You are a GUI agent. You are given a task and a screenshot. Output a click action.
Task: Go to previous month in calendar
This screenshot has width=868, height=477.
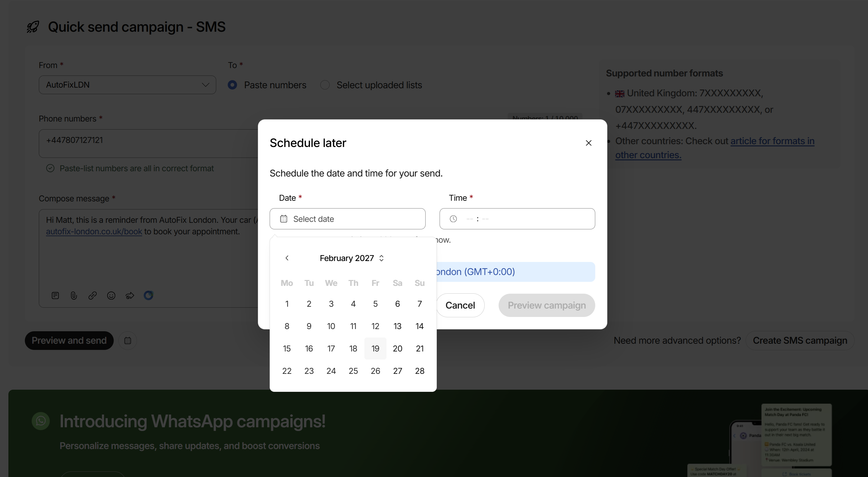click(287, 258)
